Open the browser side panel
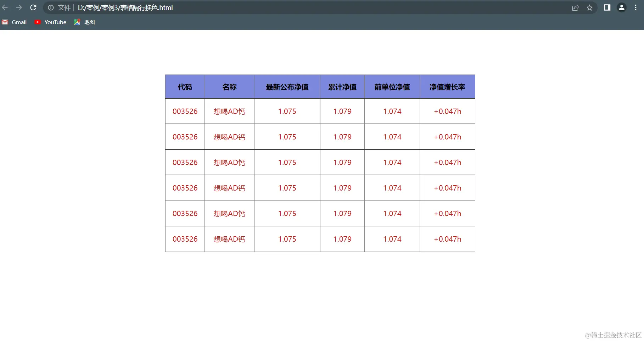 click(x=607, y=7)
